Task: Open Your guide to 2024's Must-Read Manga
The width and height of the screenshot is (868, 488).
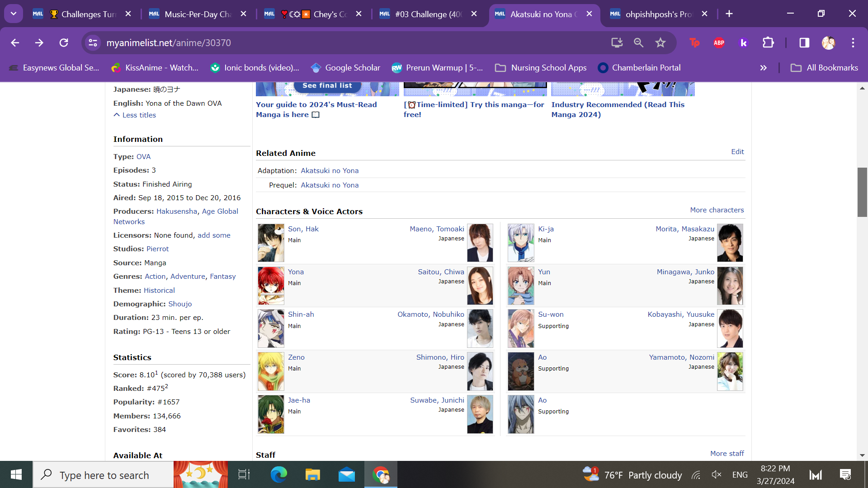Action: (316, 109)
